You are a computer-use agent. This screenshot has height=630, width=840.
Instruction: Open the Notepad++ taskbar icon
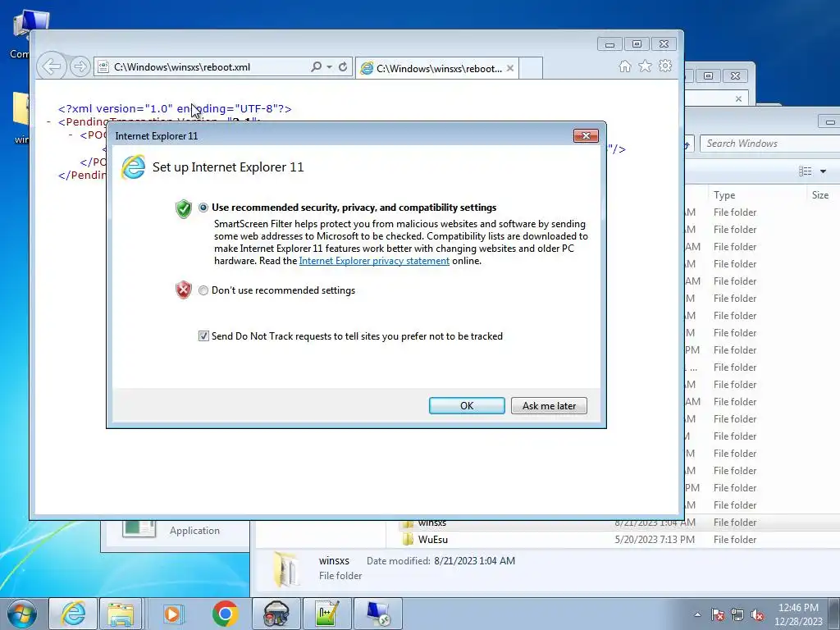coord(327,614)
